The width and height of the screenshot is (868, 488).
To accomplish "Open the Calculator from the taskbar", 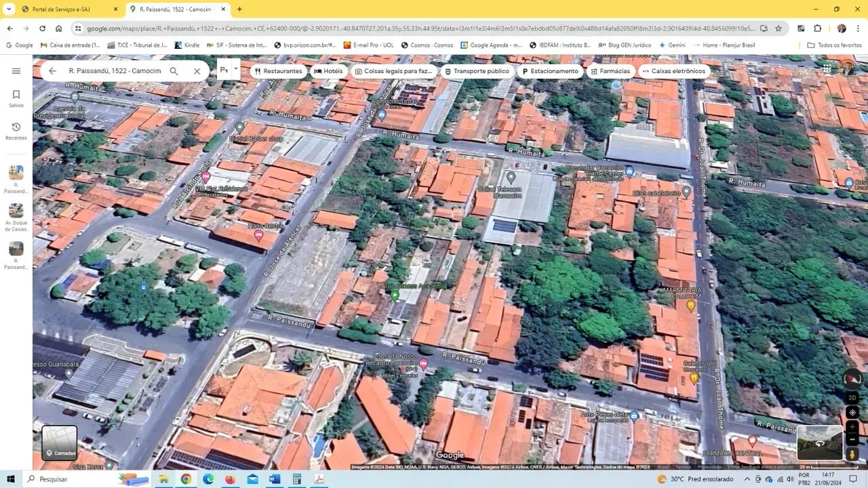I will point(296,479).
